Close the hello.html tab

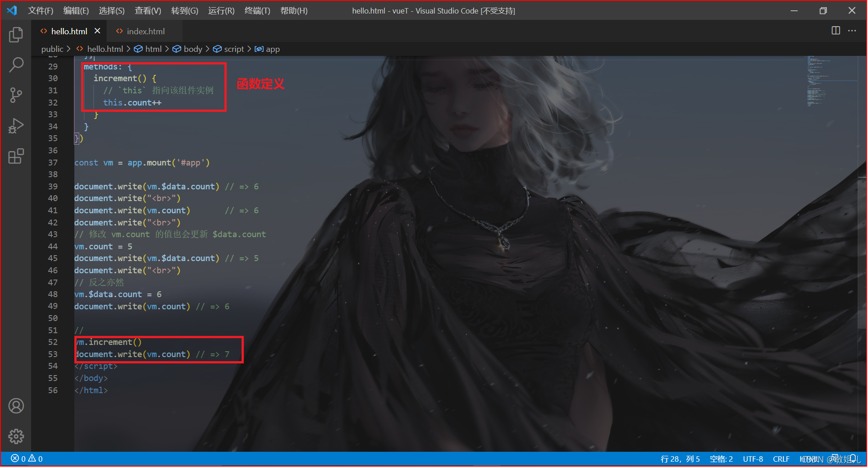[x=97, y=31]
